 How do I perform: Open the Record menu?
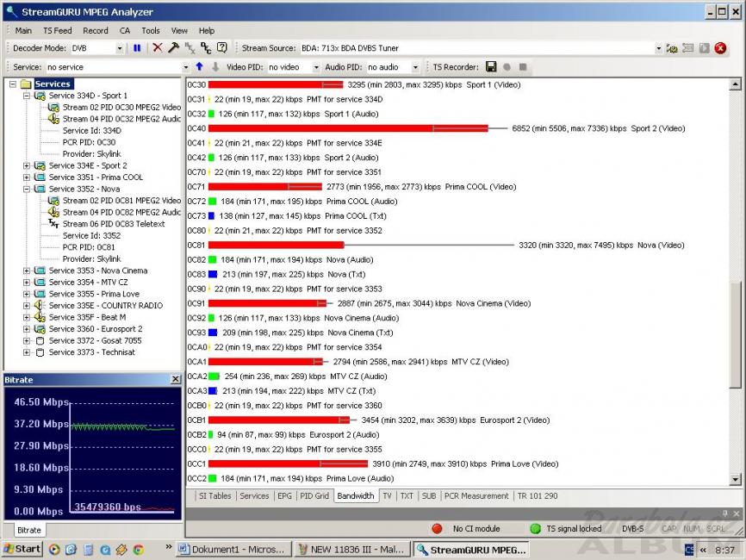click(x=95, y=30)
